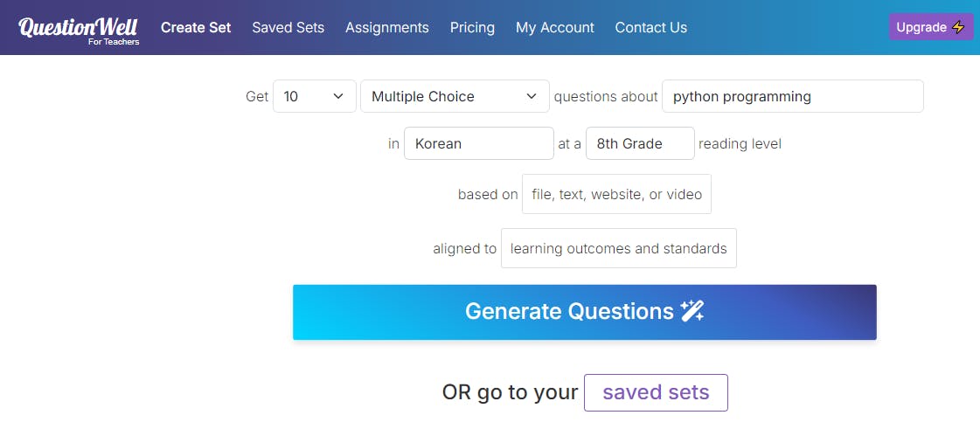Navigate to Contact Us
This screenshot has width=980, height=422.
tap(650, 27)
